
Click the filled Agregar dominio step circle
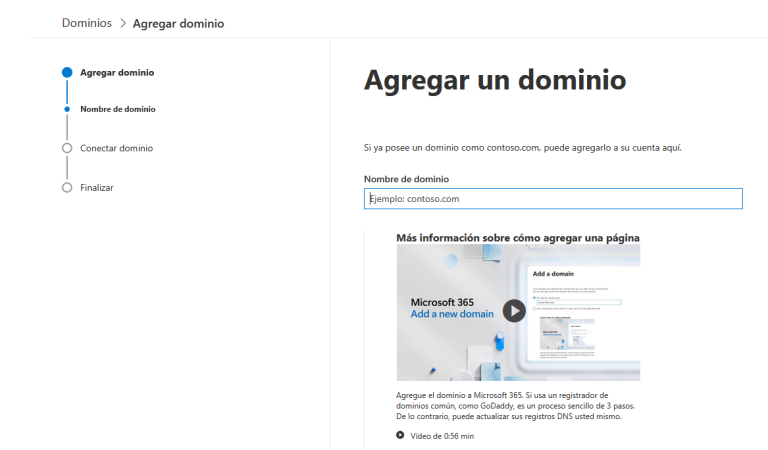pyautogui.click(x=67, y=72)
